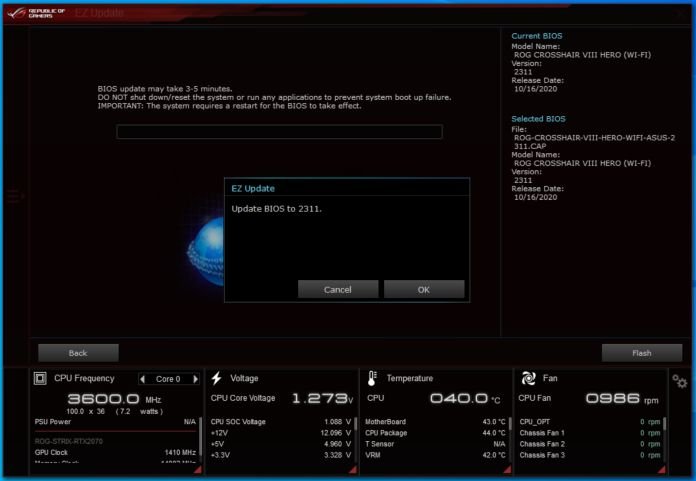Expand Fan panel corner triangle
This screenshot has width=696, height=481.
pyautogui.click(x=662, y=469)
